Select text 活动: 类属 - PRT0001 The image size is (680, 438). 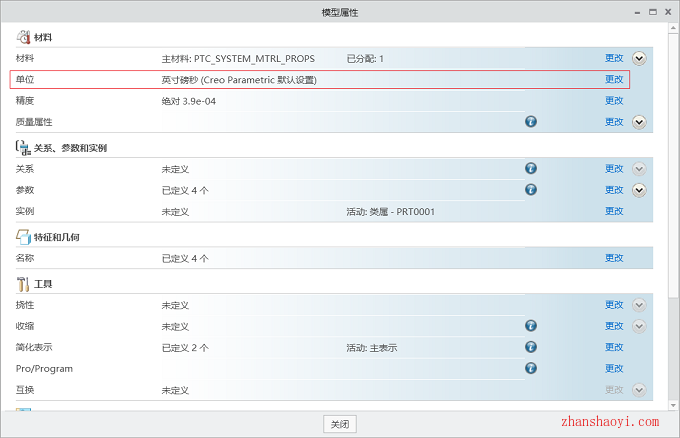(390, 212)
